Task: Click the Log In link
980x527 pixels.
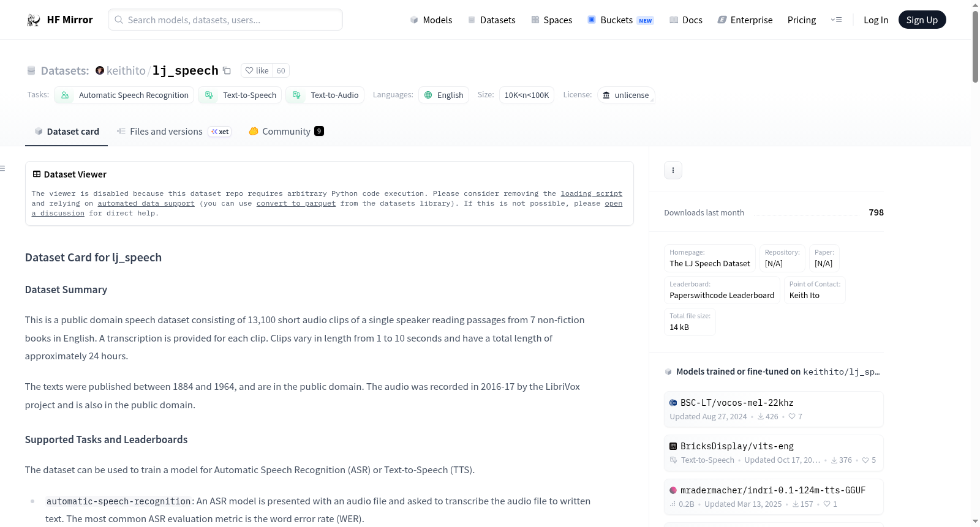Action: click(x=876, y=20)
